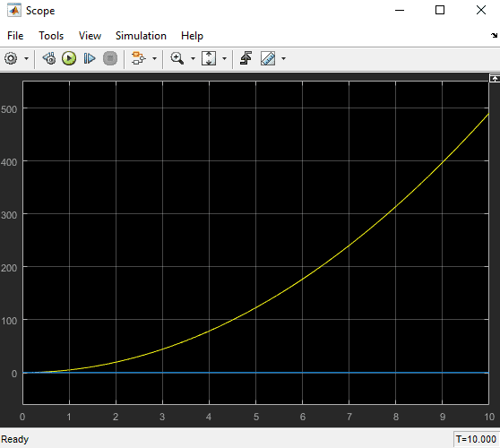
Task: Select the Zoom magnifier tool
Action: tap(177, 58)
